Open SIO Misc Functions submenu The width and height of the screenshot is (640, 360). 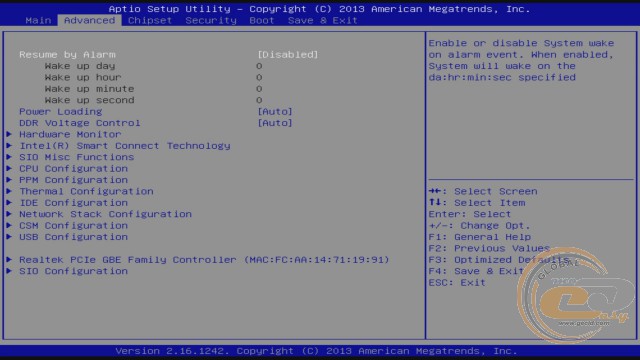pos(77,157)
